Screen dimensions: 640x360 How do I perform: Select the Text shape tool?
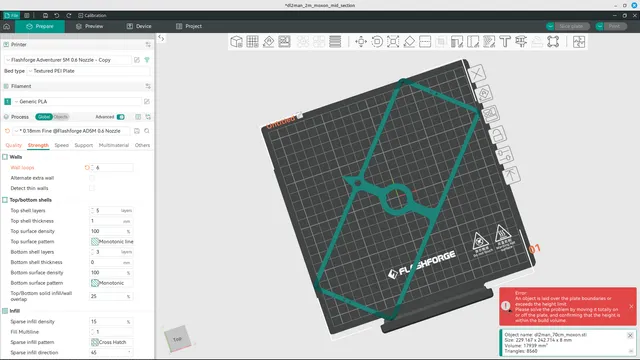(x=505, y=42)
